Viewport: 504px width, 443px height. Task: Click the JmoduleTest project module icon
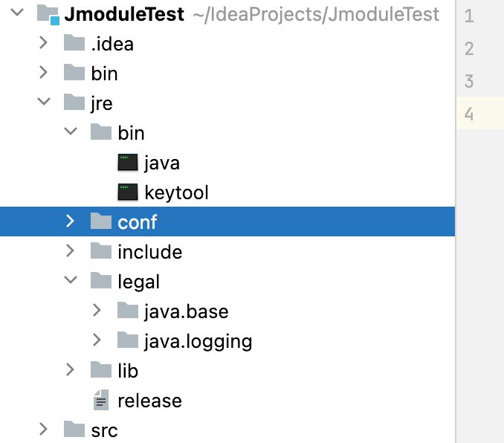[x=48, y=13]
